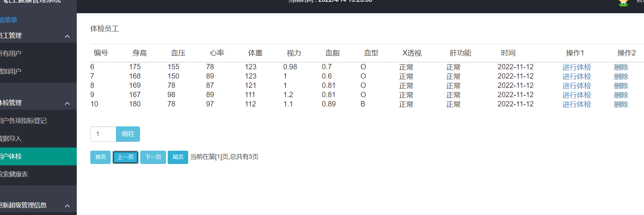The height and width of the screenshot is (215, 644).
Task: Click 进行体检 for employee 9
Action: pyautogui.click(x=577, y=95)
